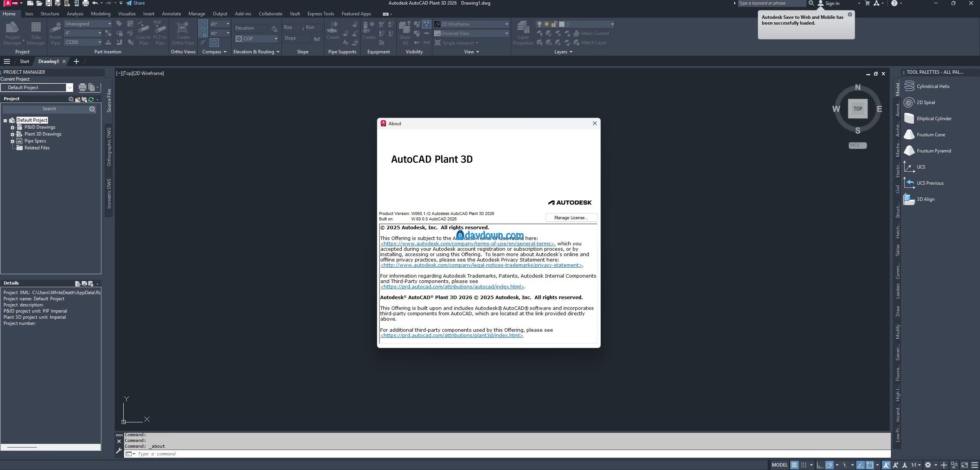This screenshot has width=980, height=470.
Task: Expand P&ID Drawings tree node
Action: point(12,127)
